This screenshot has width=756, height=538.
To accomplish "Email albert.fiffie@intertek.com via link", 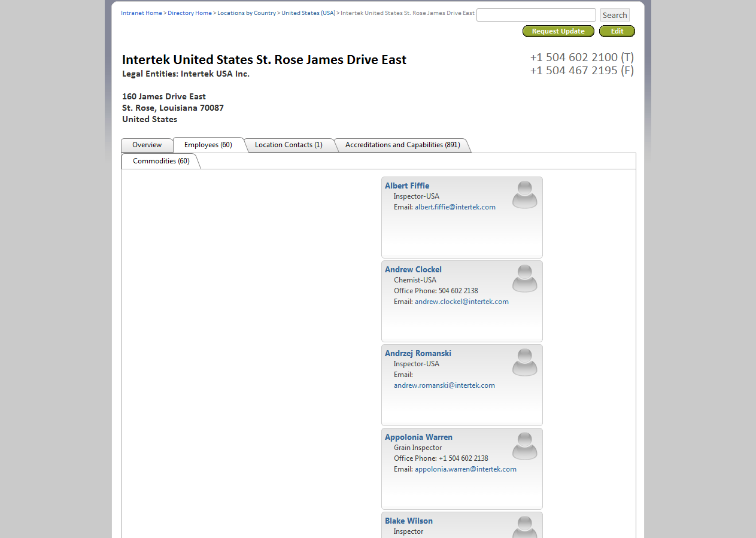I will point(455,207).
